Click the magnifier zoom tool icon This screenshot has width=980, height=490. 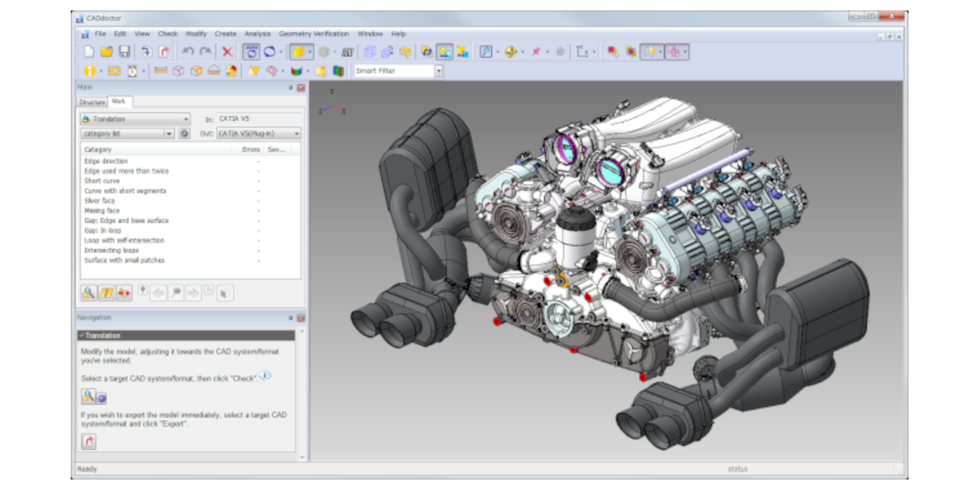(486, 52)
